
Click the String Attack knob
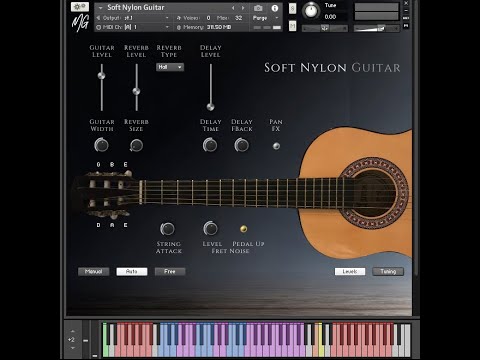pyautogui.click(x=167, y=229)
